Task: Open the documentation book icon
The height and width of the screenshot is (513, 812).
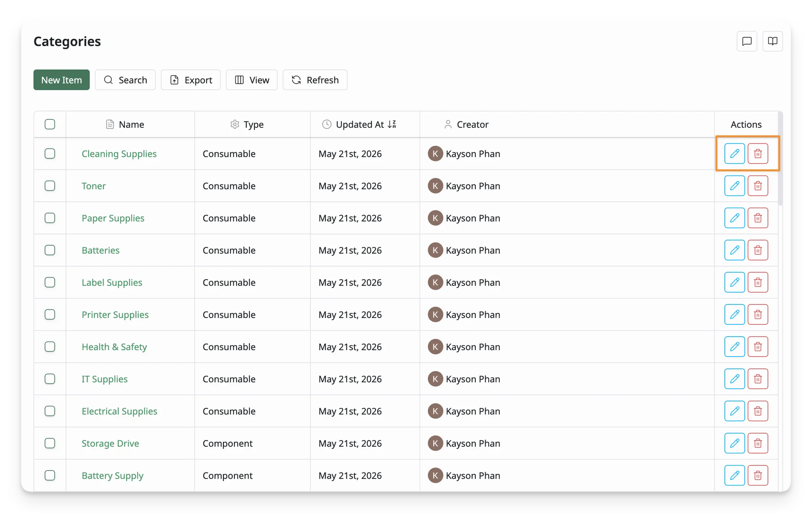Action: pyautogui.click(x=772, y=41)
